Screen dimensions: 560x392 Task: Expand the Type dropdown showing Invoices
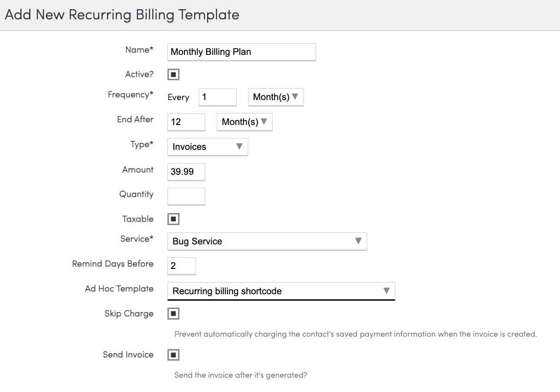pyautogui.click(x=208, y=147)
